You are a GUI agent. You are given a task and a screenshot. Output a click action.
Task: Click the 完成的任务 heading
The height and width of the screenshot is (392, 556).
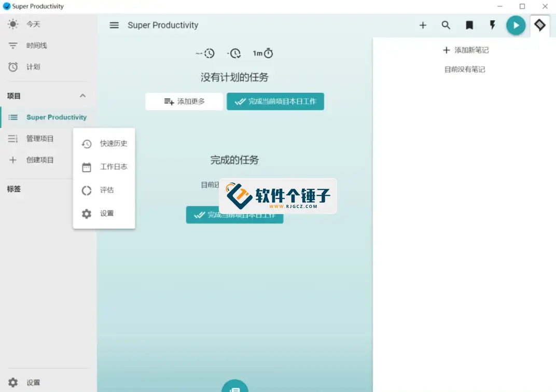click(x=235, y=160)
